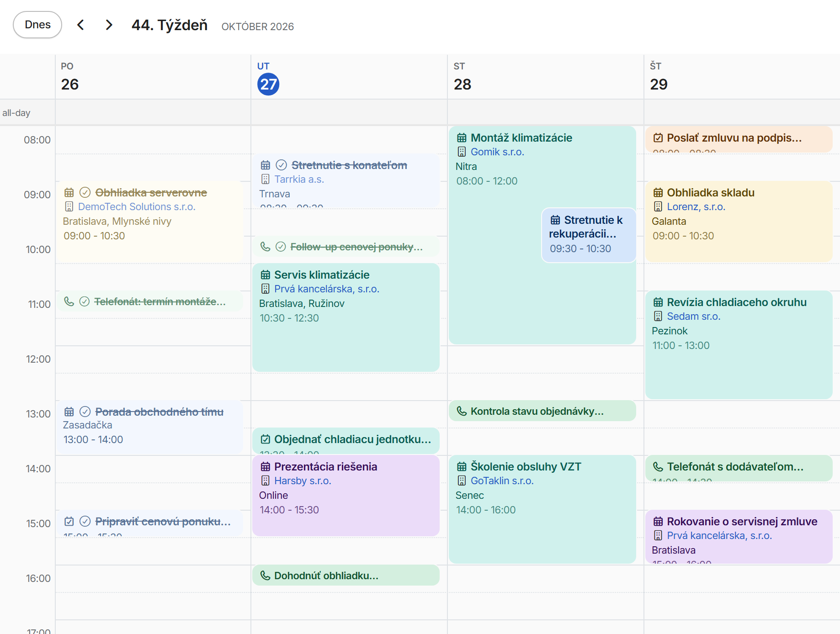Click calendar icon on Servis klimatizácie event
This screenshot has height=634, width=840.
point(266,275)
